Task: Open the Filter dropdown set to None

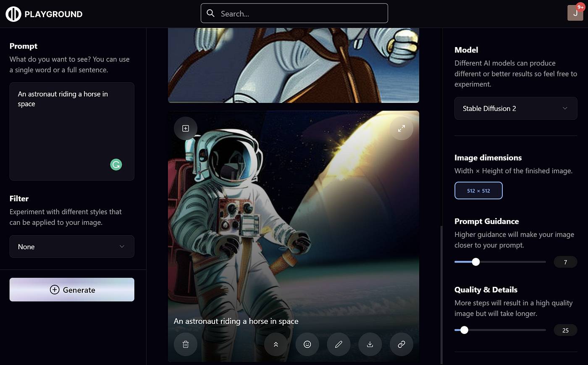Action: coord(72,247)
